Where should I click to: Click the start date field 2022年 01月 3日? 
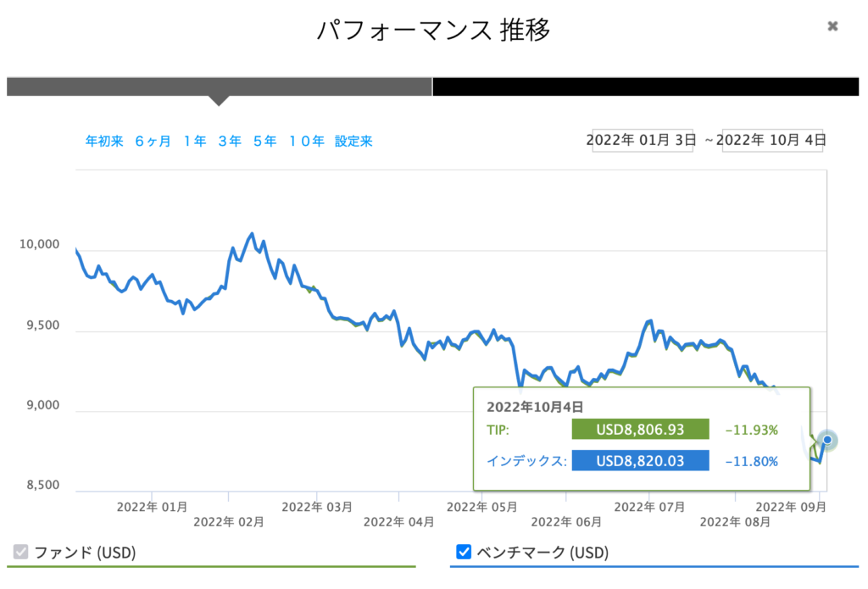(x=643, y=140)
